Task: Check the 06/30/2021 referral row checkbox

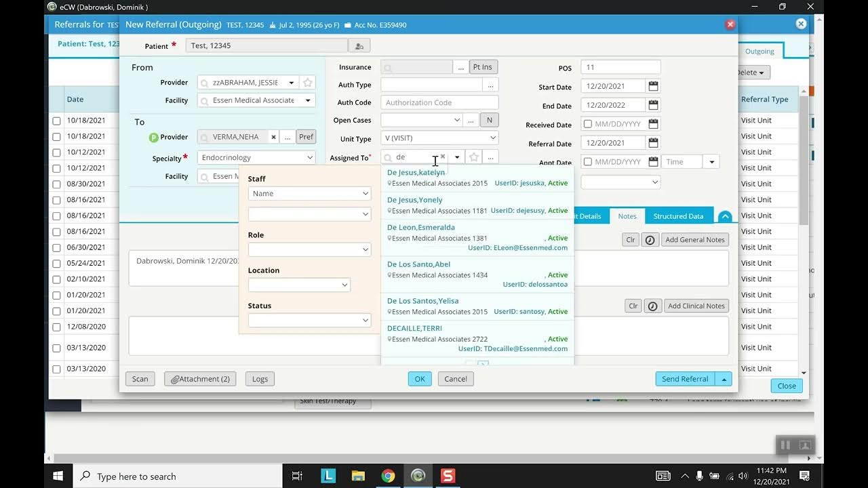Action: click(x=56, y=248)
